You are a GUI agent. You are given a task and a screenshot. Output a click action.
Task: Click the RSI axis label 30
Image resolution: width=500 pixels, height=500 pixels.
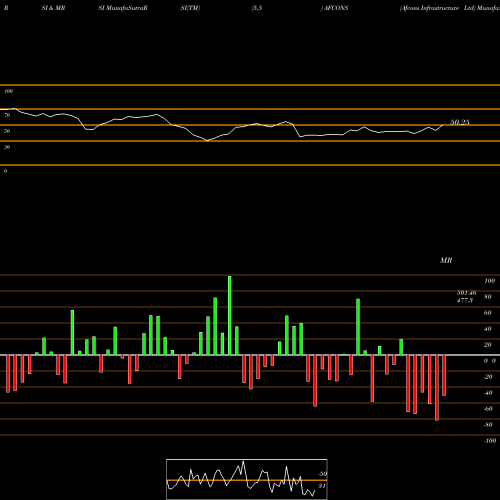[x=7, y=147]
